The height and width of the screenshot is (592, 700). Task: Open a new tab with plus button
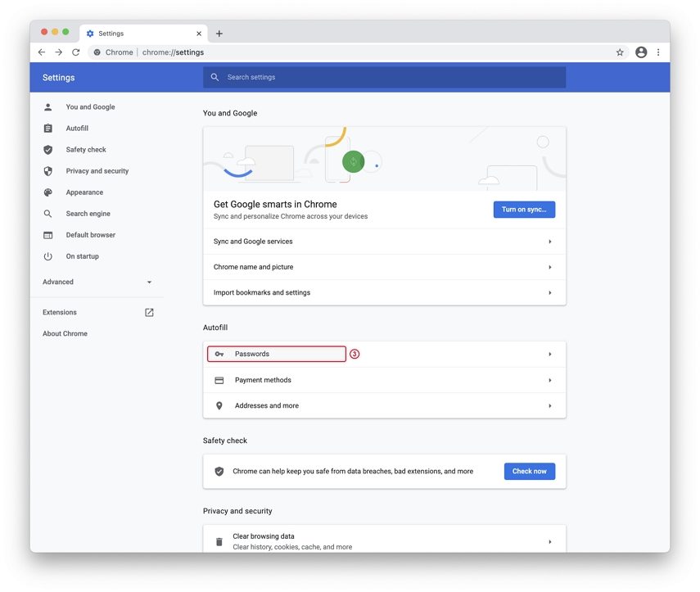(219, 34)
